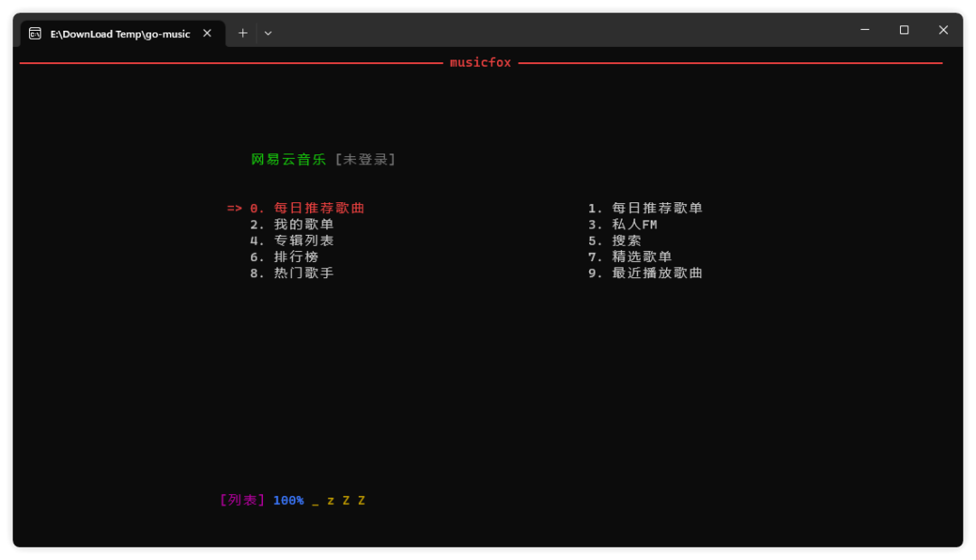Open menu item 2. 我的歌单
The height and width of the screenshot is (560, 976).
coord(292,224)
